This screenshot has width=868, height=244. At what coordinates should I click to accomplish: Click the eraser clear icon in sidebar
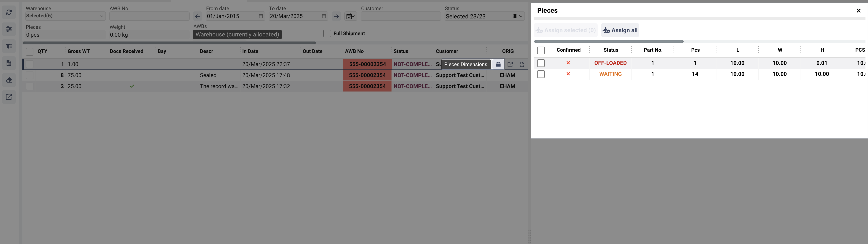coord(9,80)
